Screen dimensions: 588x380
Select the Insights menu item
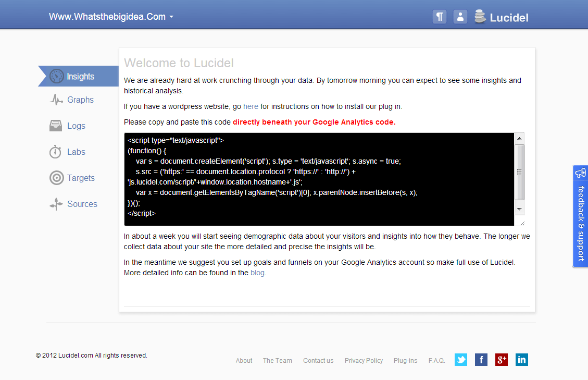(x=78, y=76)
